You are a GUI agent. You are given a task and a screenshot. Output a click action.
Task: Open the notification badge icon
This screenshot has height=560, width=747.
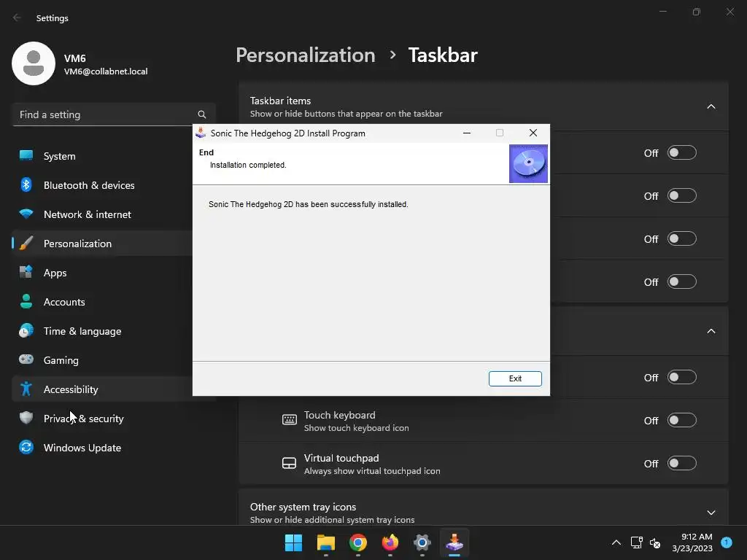point(727,542)
